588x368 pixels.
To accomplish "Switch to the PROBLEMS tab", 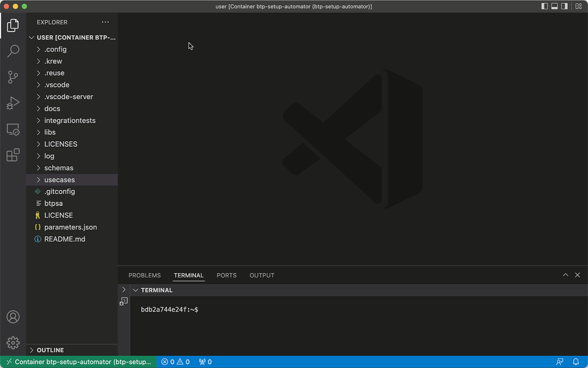I will pyautogui.click(x=145, y=275).
